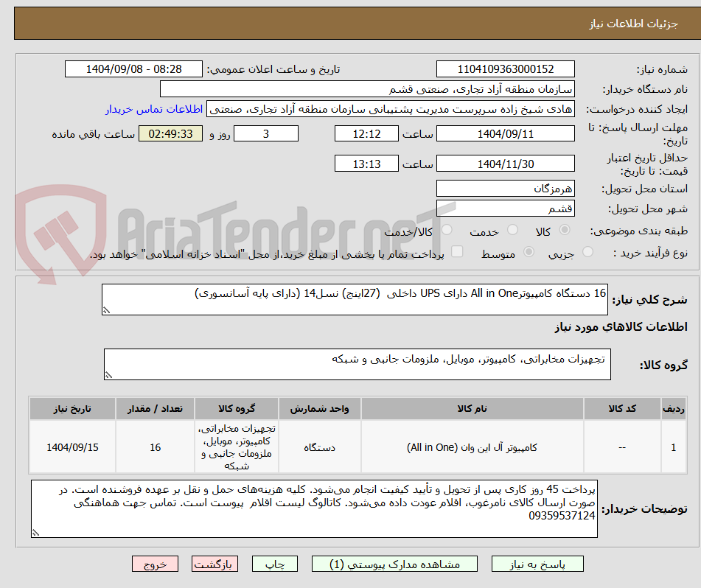Click the خروج exit button
The width and height of the screenshot is (701, 588).
pyautogui.click(x=155, y=564)
